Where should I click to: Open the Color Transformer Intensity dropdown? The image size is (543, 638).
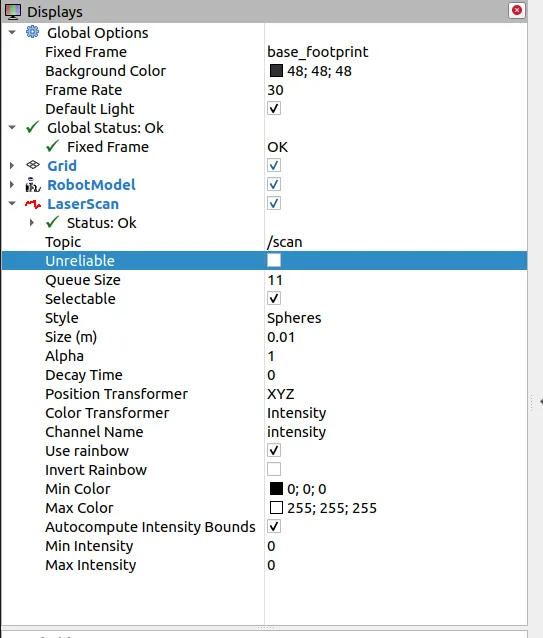tap(396, 413)
